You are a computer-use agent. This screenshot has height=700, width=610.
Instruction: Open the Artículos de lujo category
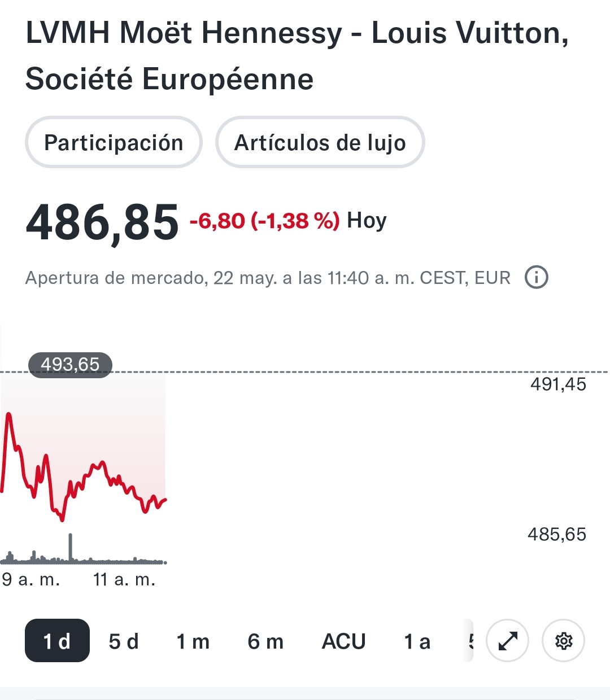(x=320, y=143)
